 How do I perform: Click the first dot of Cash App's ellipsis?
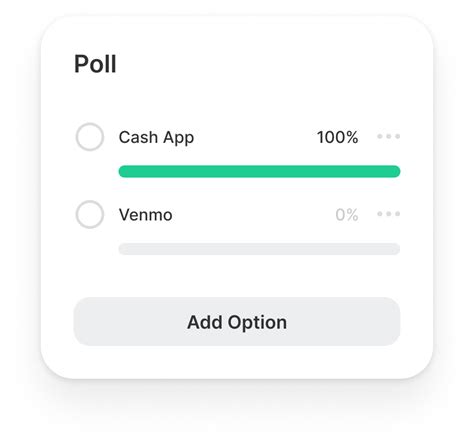[380, 136]
